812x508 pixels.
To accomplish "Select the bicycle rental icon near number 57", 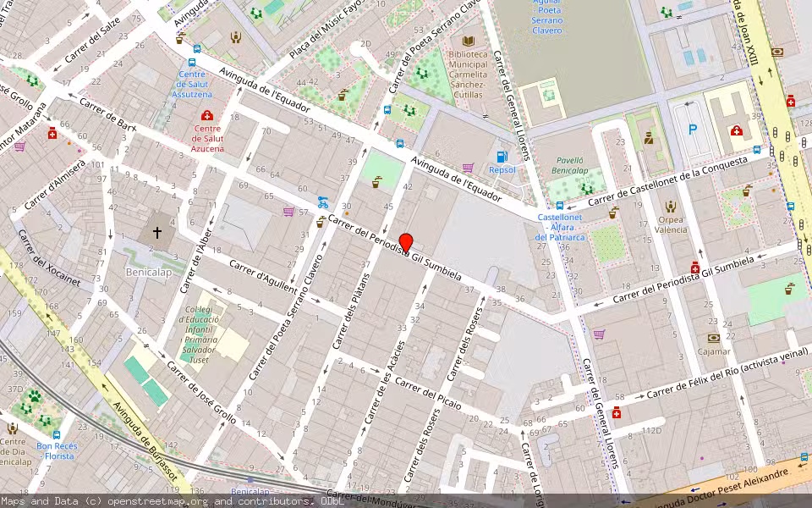I will click(x=323, y=202).
